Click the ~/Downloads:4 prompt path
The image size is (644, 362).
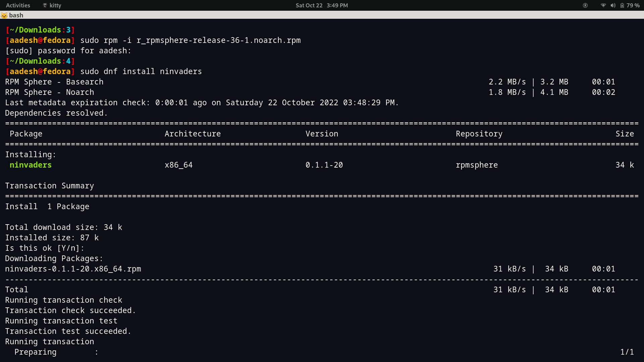pyautogui.click(x=40, y=61)
